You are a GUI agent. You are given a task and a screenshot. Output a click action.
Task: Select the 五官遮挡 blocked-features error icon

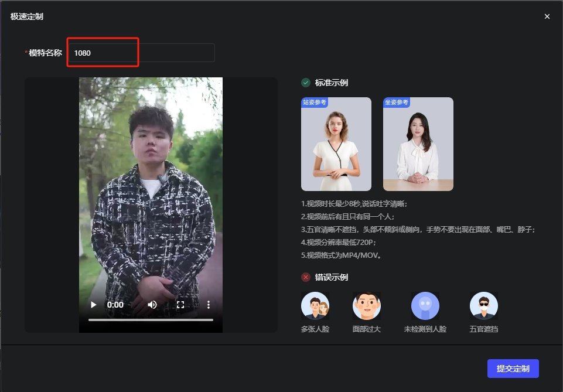tap(483, 305)
